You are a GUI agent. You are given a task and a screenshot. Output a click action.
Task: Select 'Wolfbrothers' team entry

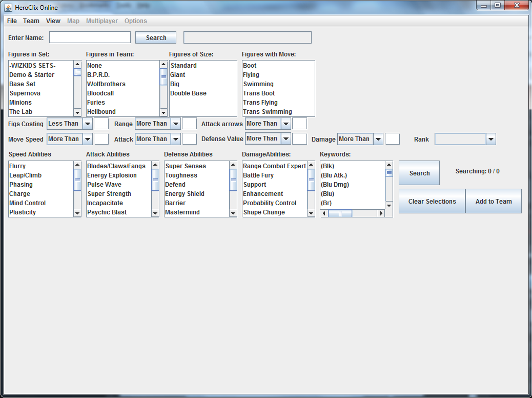[x=123, y=84]
